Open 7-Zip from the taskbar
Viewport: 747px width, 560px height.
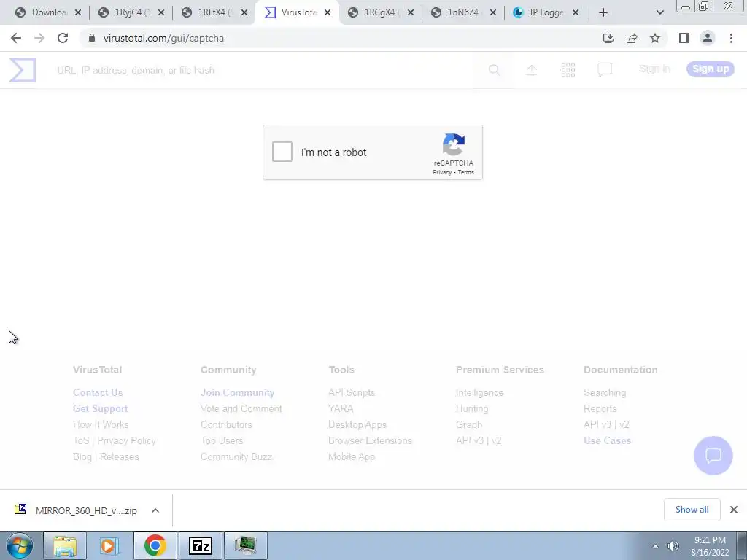click(x=200, y=545)
